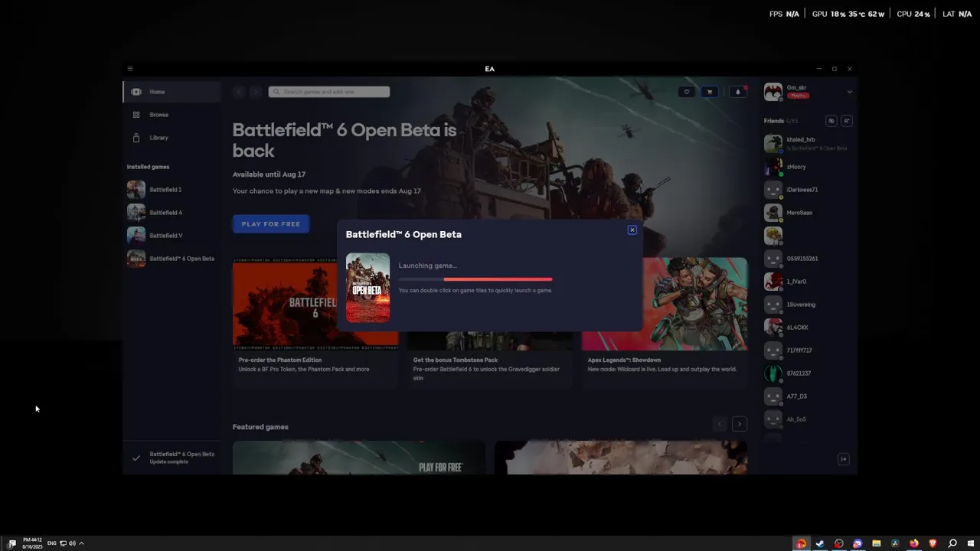This screenshot has width=980, height=551.
Task: Click the Playing status badge
Action: (798, 96)
